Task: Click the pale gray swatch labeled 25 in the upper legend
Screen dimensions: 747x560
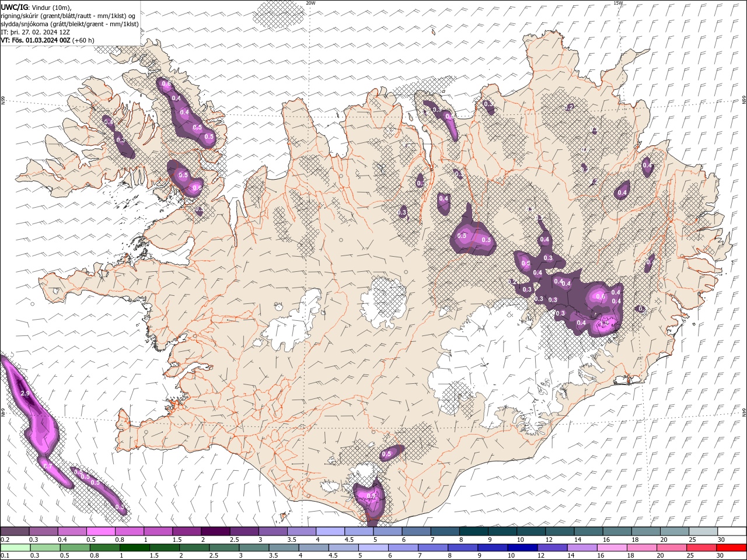Action: pos(704,531)
